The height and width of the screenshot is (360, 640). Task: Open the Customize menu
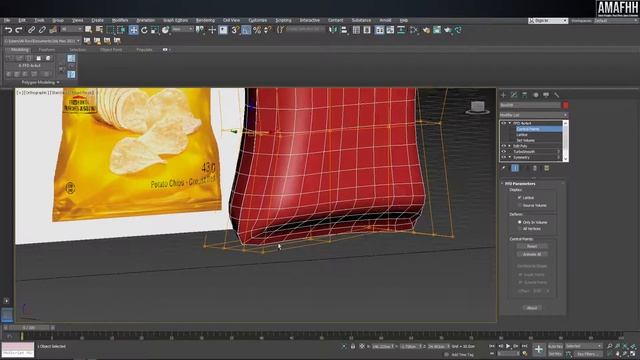(258, 20)
